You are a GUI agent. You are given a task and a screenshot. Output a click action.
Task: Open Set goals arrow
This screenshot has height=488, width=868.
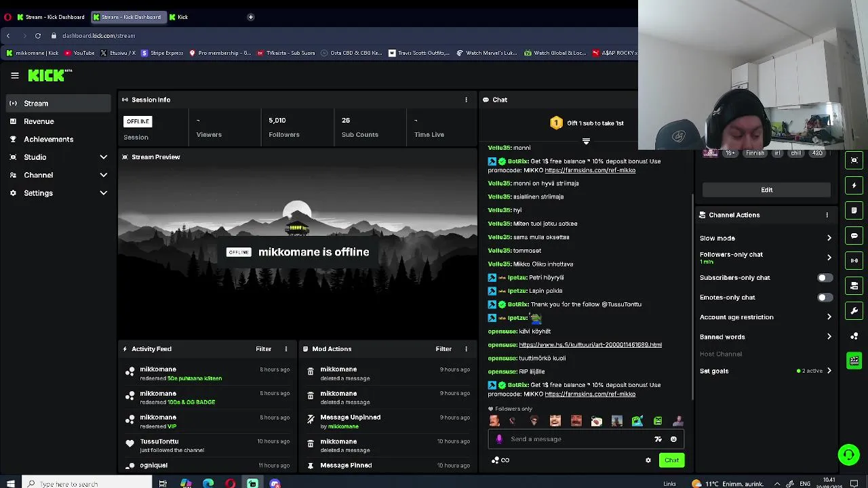(x=829, y=371)
